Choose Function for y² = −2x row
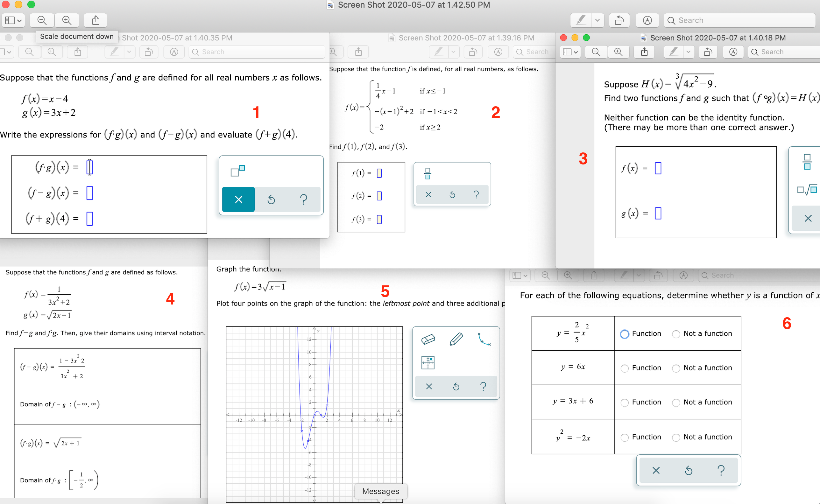The width and height of the screenshot is (820, 504). tap(624, 437)
